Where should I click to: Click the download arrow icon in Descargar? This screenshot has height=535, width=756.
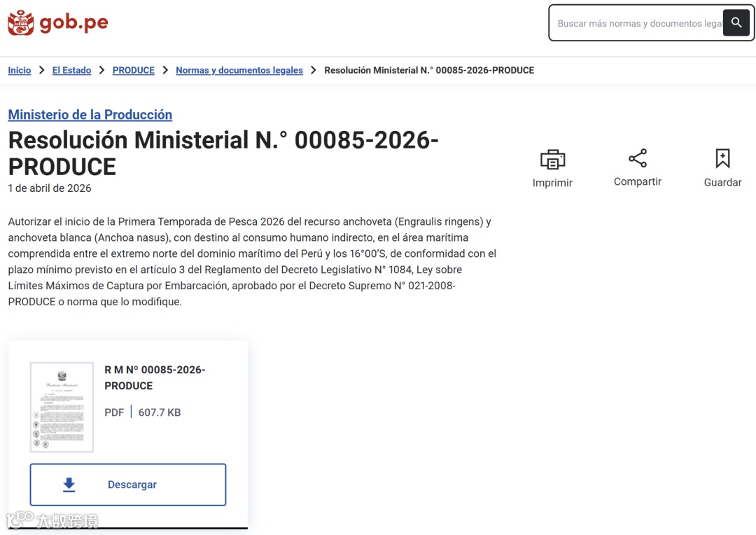[x=69, y=485]
